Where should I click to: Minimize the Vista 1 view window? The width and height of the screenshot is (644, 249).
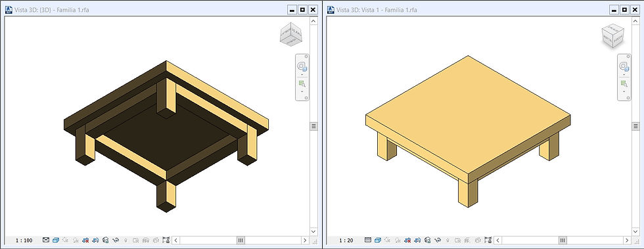click(x=614, y=9)
